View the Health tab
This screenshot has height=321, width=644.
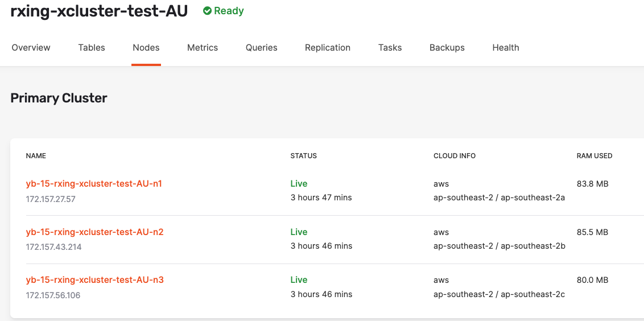click(x=506, y=48)
